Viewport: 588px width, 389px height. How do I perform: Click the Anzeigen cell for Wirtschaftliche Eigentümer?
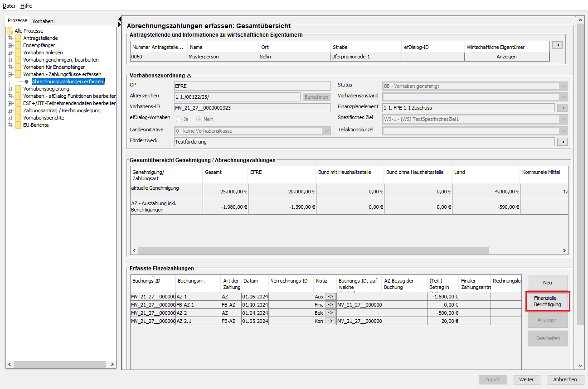(x=506, y=57)
